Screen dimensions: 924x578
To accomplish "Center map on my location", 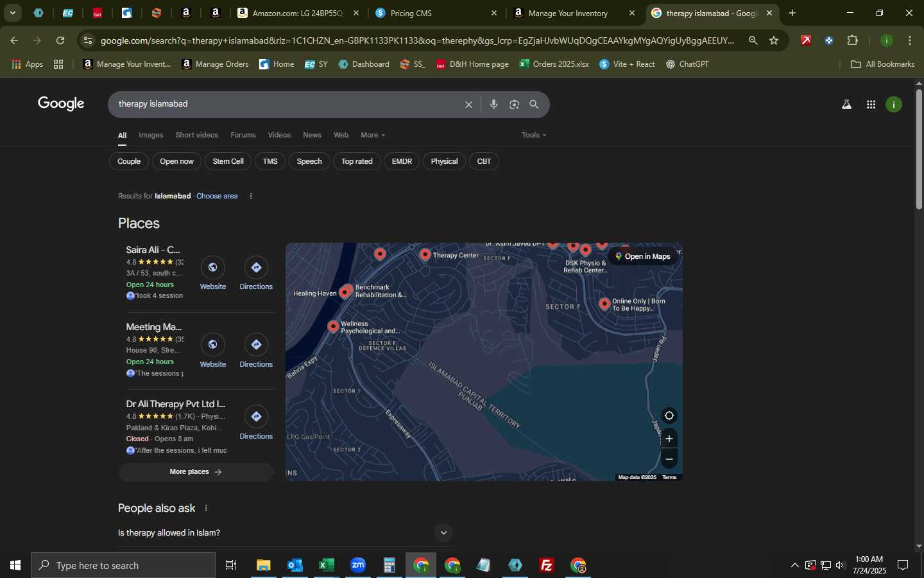I will coord(669,416).
